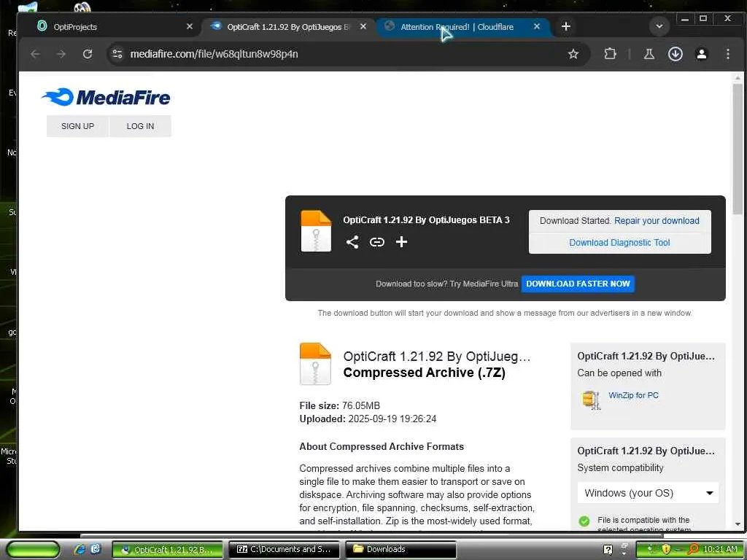The width and height of the screenshot is (747, 560).
Task: Click the browser forward arrow
Action: [61, 54]
